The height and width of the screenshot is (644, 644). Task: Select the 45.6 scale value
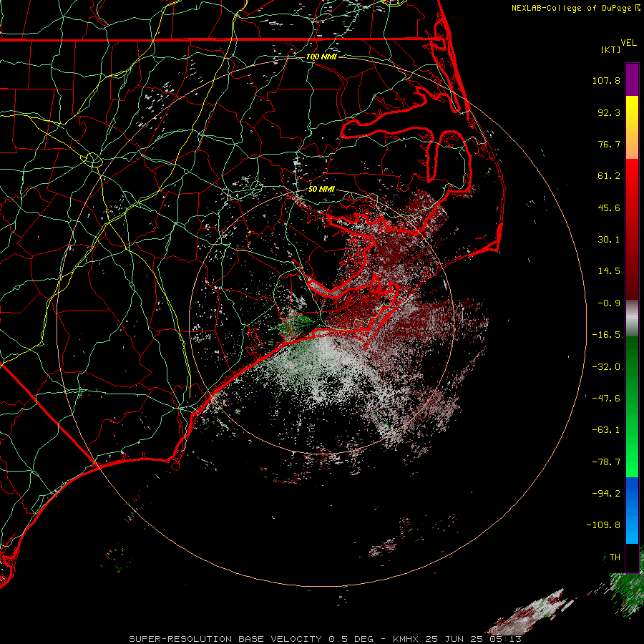(x=609, y=208)
